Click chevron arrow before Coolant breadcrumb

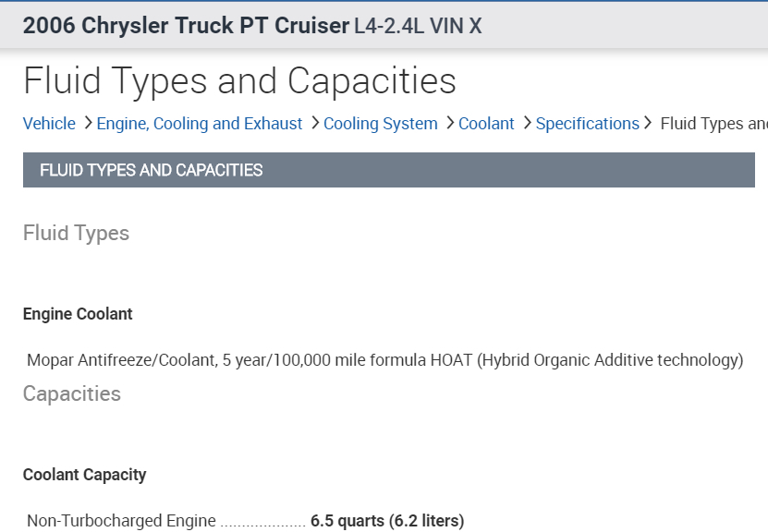pyautogui.click(x=450, y=123)
